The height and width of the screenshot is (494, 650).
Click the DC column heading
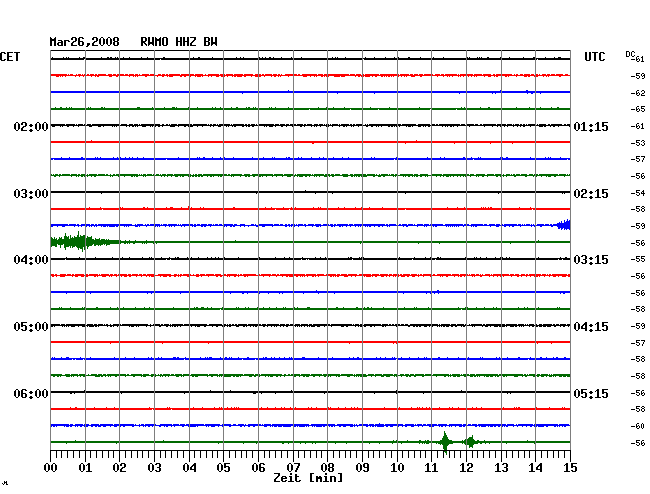point(630,54)
